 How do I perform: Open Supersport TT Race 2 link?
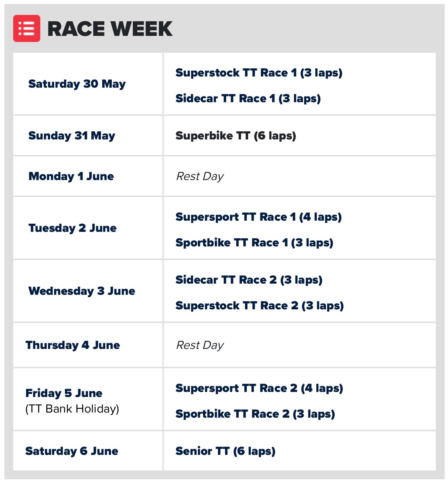[x=259, y=388]
